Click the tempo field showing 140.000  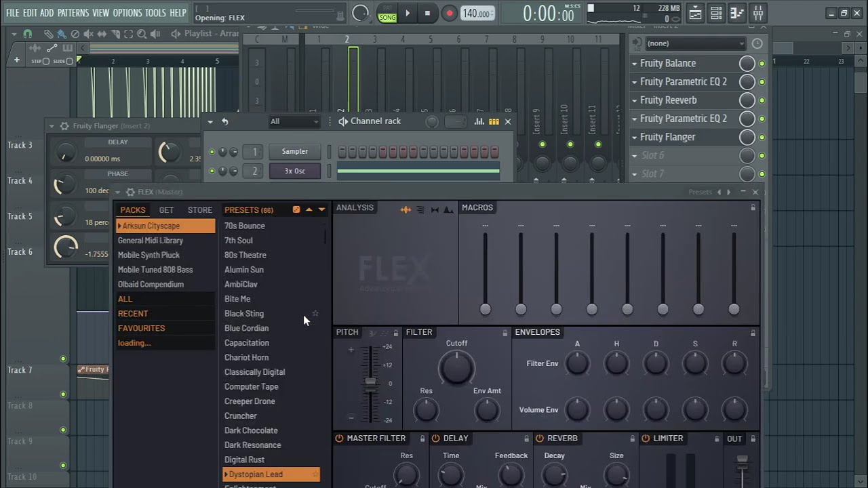click(477, 14)
